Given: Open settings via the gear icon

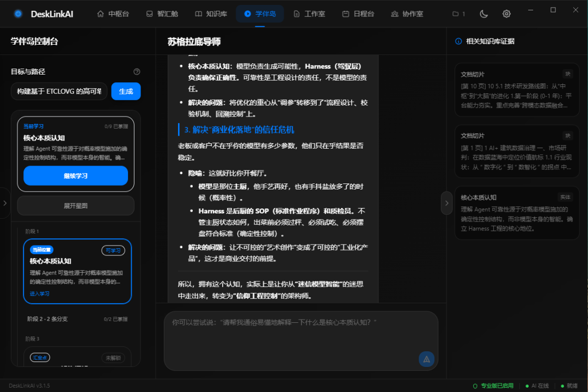Looking at the screenshot, I should click(x=506, y=14).
